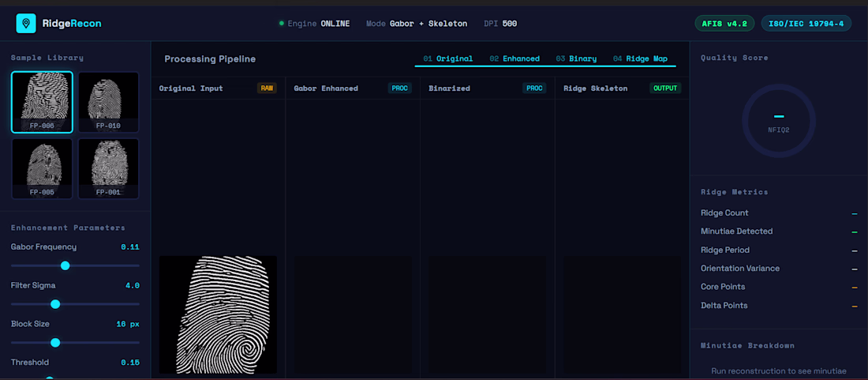The height and width of the screenshot is (380, 868).
Task: Click the Processing Pipeline heading
Action: (x=211, y=58)
